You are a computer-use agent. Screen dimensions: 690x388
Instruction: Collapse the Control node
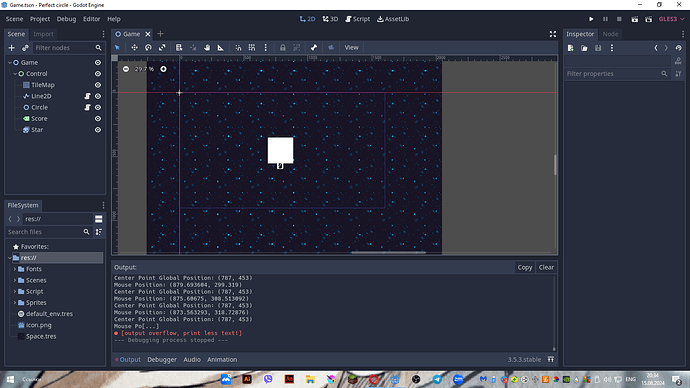coord(15,74)
